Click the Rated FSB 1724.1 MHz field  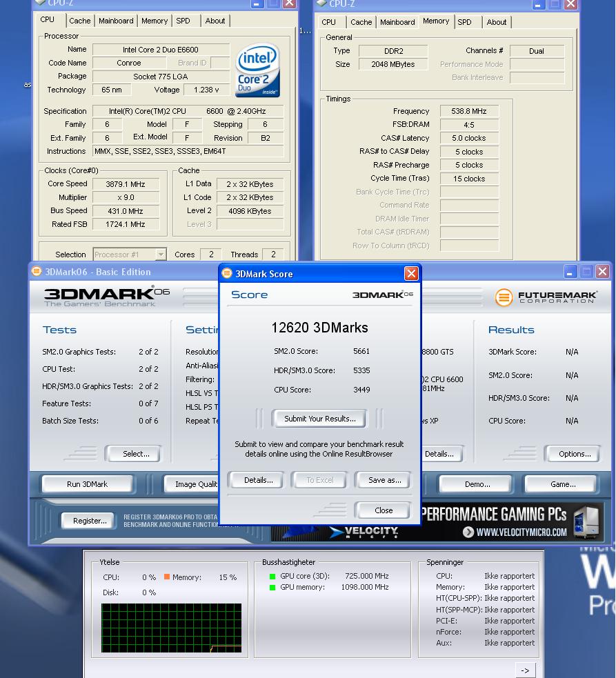[x=126, y=224]
